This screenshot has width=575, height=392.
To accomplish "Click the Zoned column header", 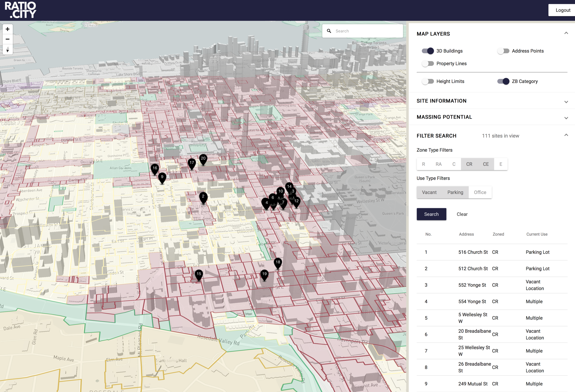I will point(498,234).
